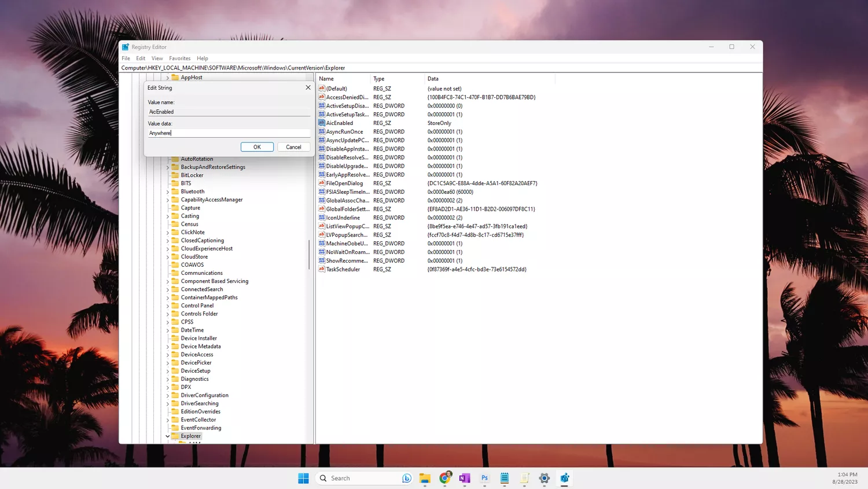Open the File menu

pyautogui.click(x=126, y=58)
